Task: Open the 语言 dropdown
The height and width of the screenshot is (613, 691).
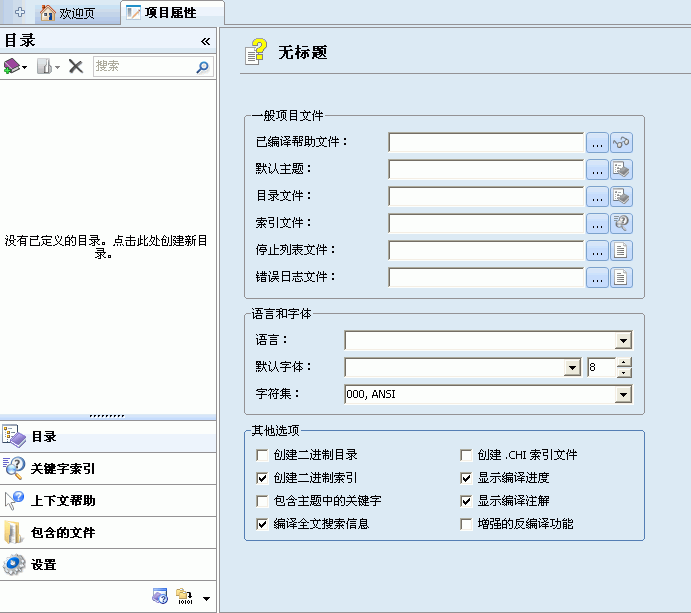Action: (623, 340)
